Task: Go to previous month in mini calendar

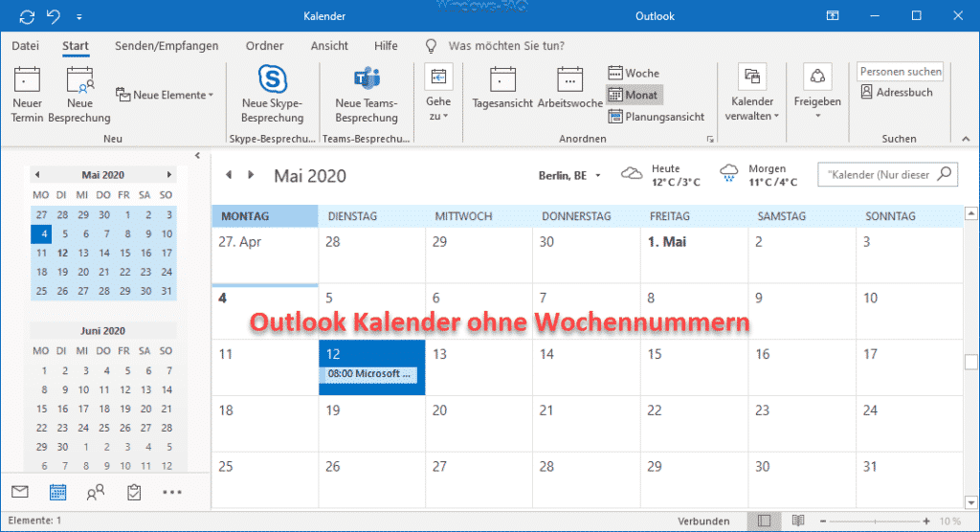Action: [37, 175]
